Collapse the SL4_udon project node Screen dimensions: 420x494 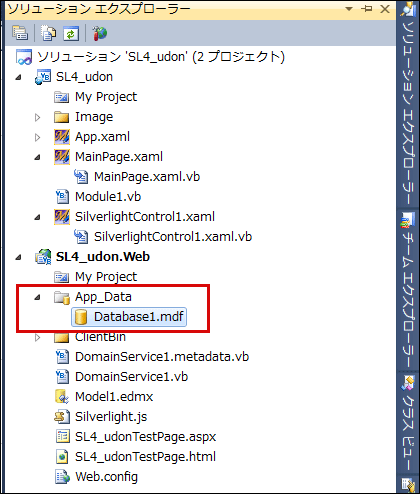18,77
